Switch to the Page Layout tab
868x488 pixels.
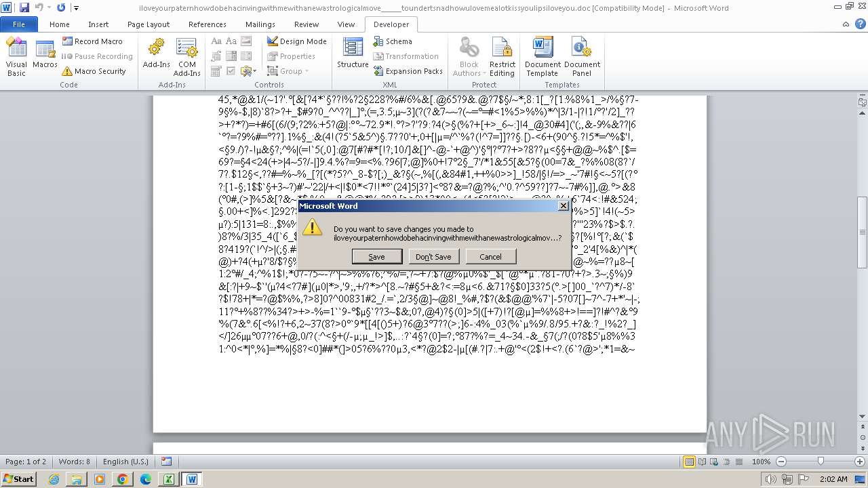149,24
